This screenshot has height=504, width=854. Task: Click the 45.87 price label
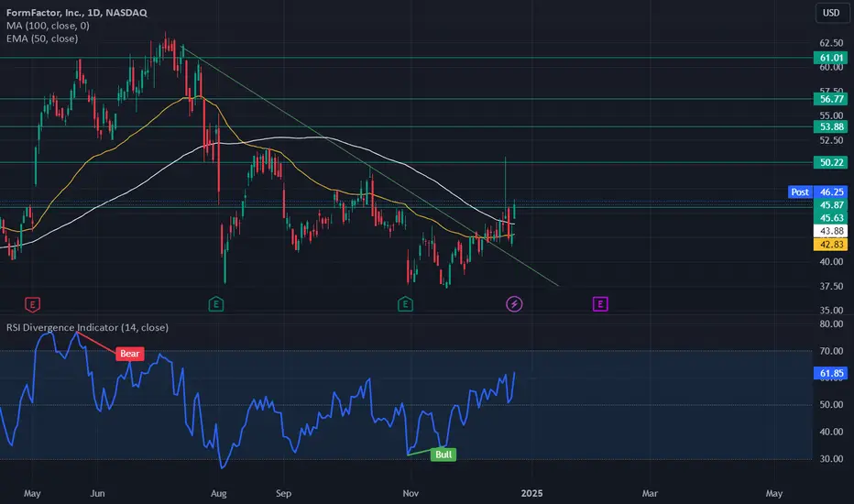(x=830, y=205)
